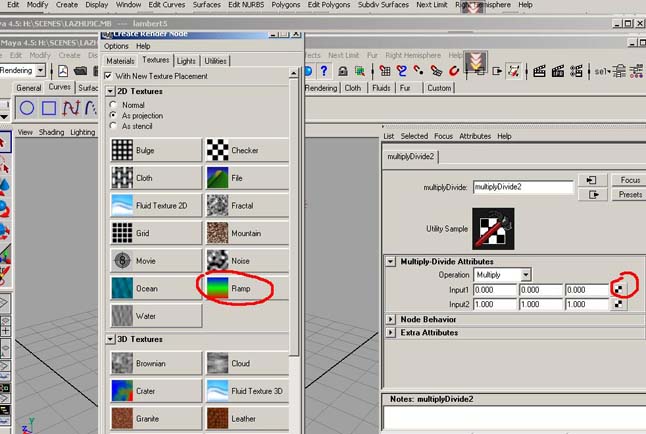Click the map button next to Input2
Image resolution: width=646 pixels, height=434 pixels.
point(619,304)
